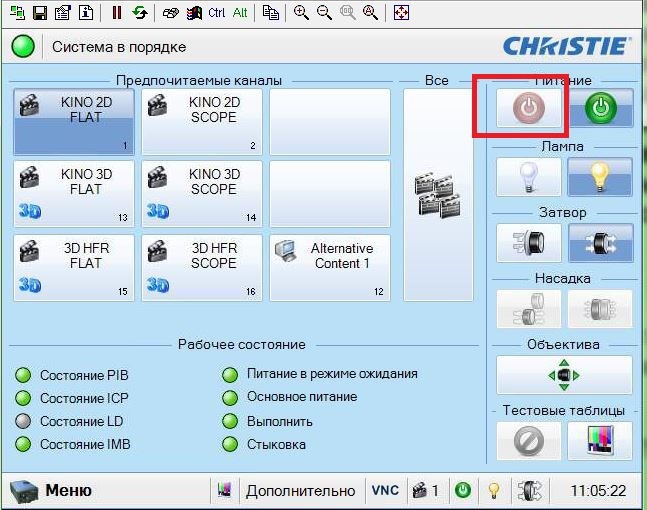Image resolution: width=647 pixels, height=510 pixels.
Task: Click Питание в режиме ожидания status
Action: coord(320,374)
